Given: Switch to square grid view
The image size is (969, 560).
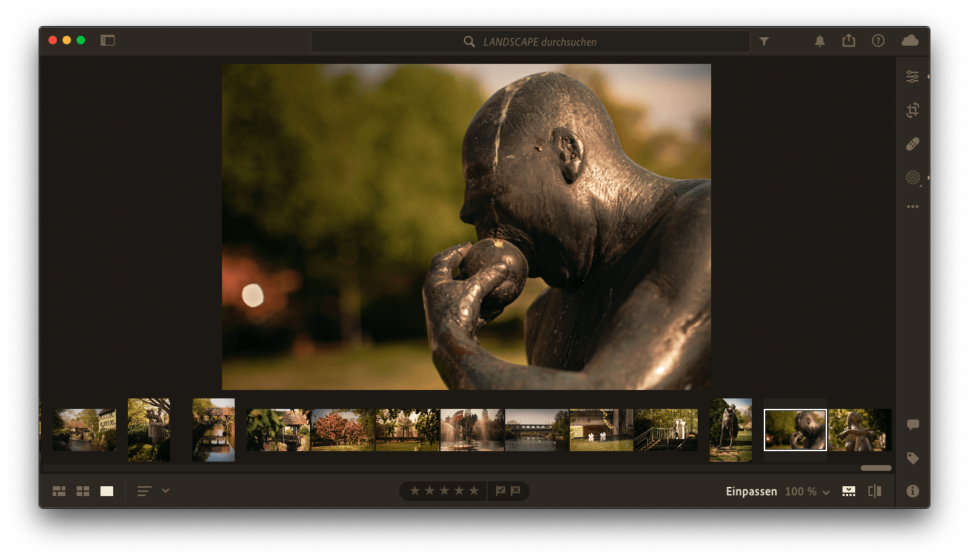Looking at the screenshot, I should tap(83, 491).
